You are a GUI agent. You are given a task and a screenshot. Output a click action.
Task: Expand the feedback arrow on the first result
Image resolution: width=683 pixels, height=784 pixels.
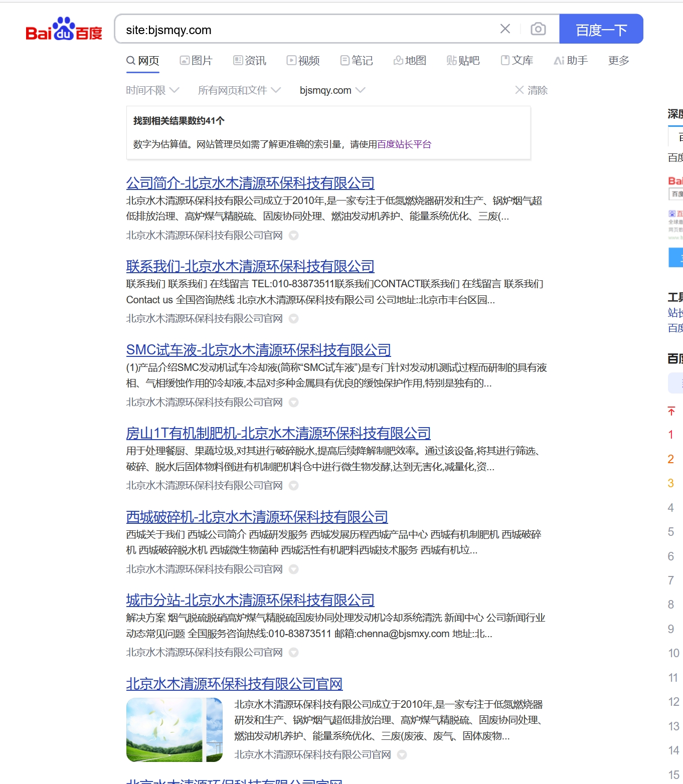tap(295, 235)
